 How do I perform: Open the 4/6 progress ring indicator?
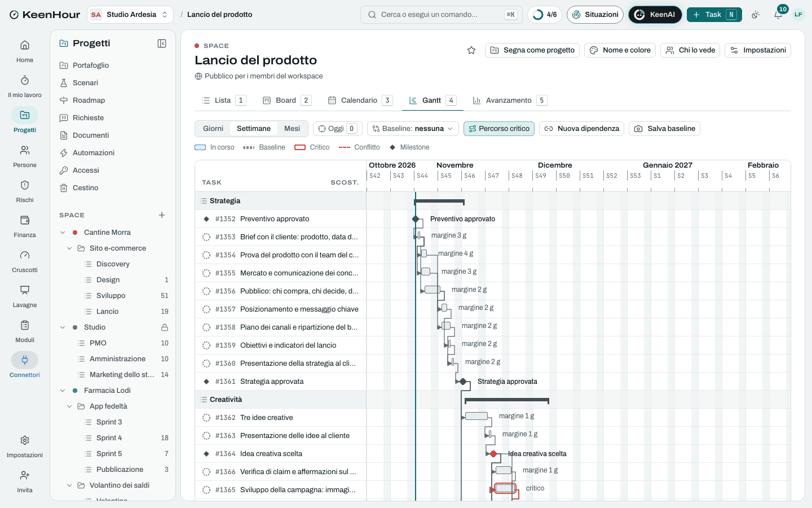tap(545, 15)
